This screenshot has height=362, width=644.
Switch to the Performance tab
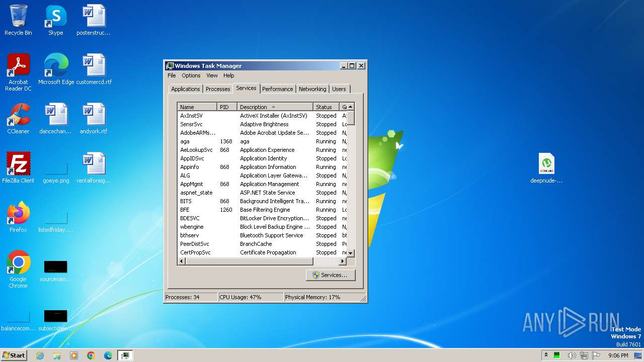(277, 89)
